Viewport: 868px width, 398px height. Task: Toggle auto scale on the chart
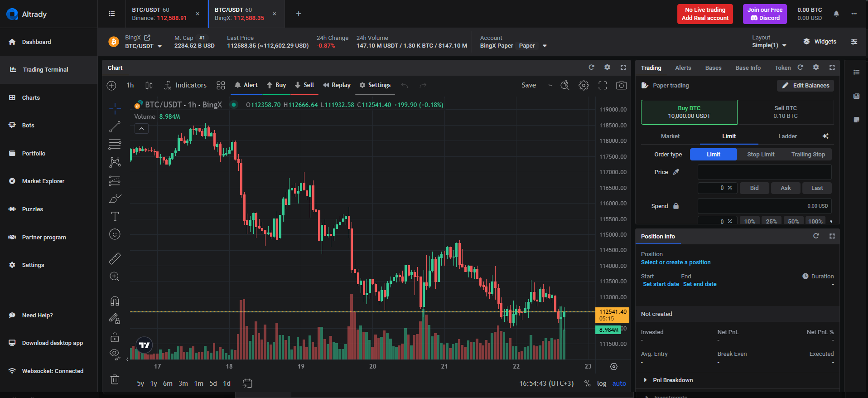coord(619,383)
